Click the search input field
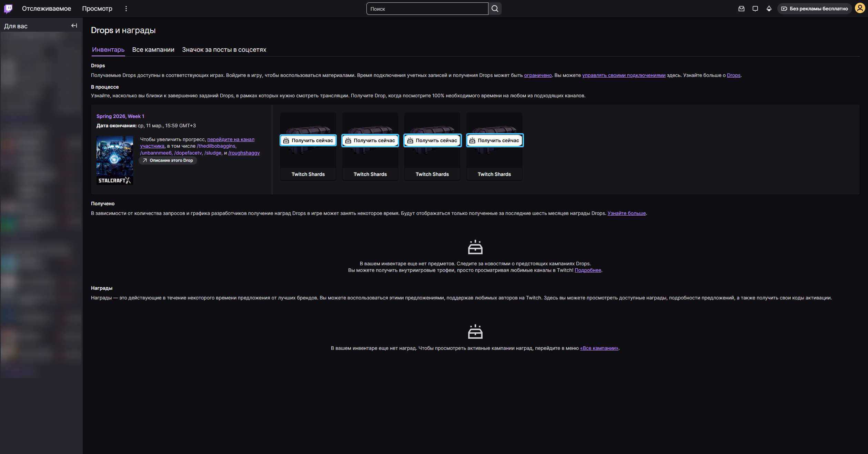Viewport: 868px width, 454px height. 427,9
